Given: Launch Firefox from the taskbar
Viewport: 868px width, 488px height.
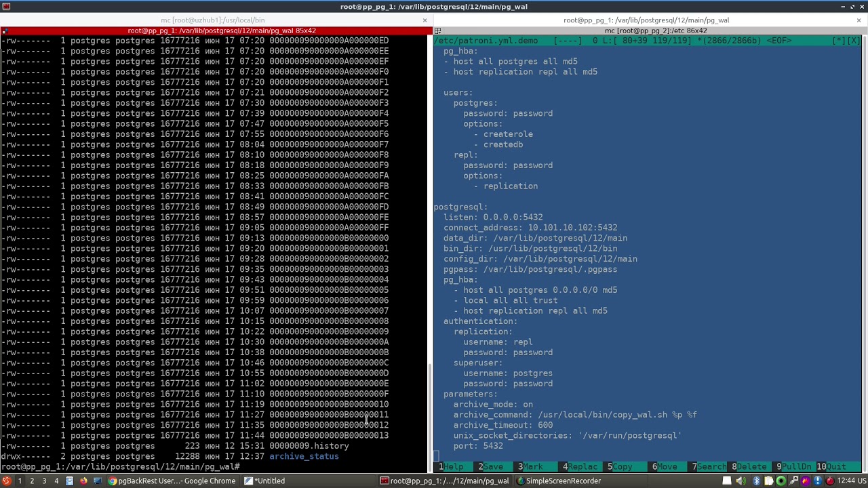Looking at the screenshot, I should 83,481.
